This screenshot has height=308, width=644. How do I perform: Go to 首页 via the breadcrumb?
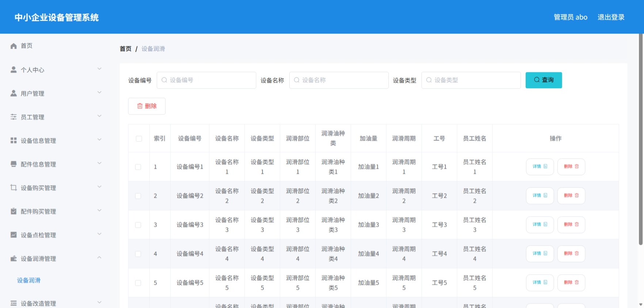click(x=126, y=49)
